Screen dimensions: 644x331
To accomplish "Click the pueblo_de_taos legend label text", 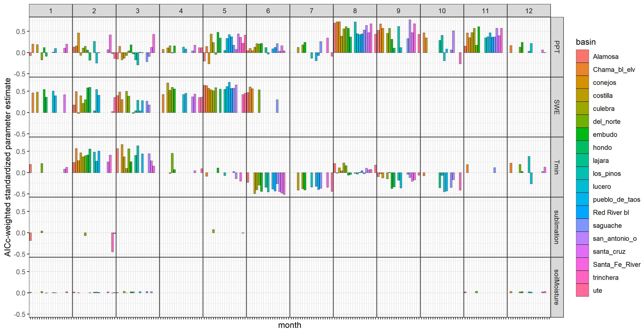I will pyautogui.click(x=616, y=199).
